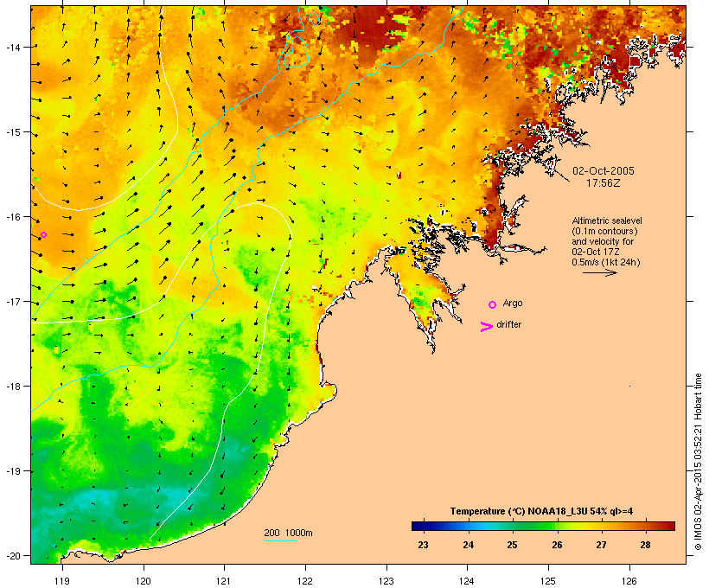
Task: Click the 0.5m/s velocity scale arrow
Action: 599,272
